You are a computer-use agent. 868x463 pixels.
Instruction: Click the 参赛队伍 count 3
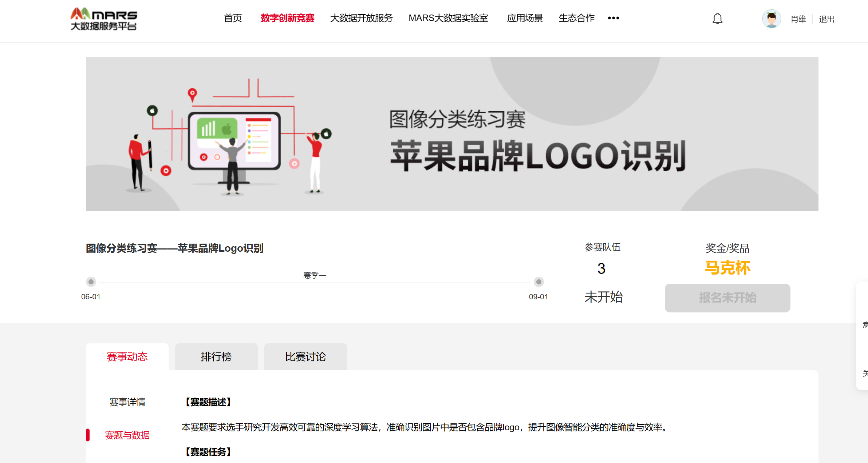click(601, 269)
